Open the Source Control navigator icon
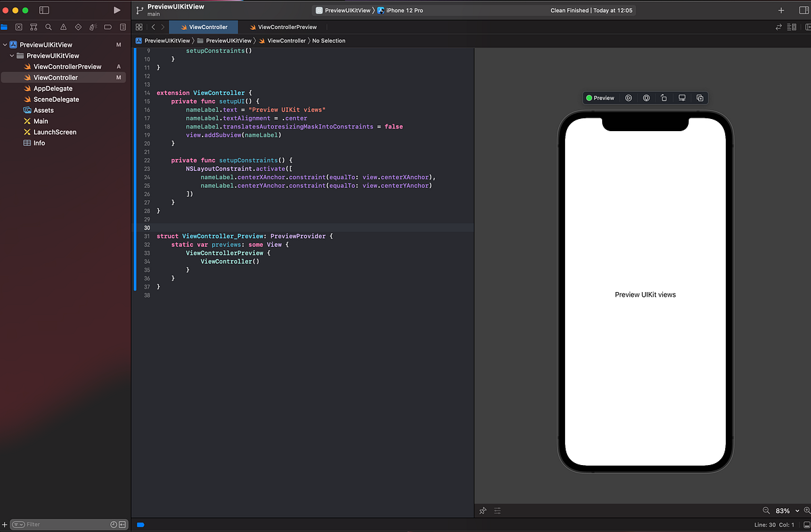Screen dimensions: 811x532 (x=18, y=27)
